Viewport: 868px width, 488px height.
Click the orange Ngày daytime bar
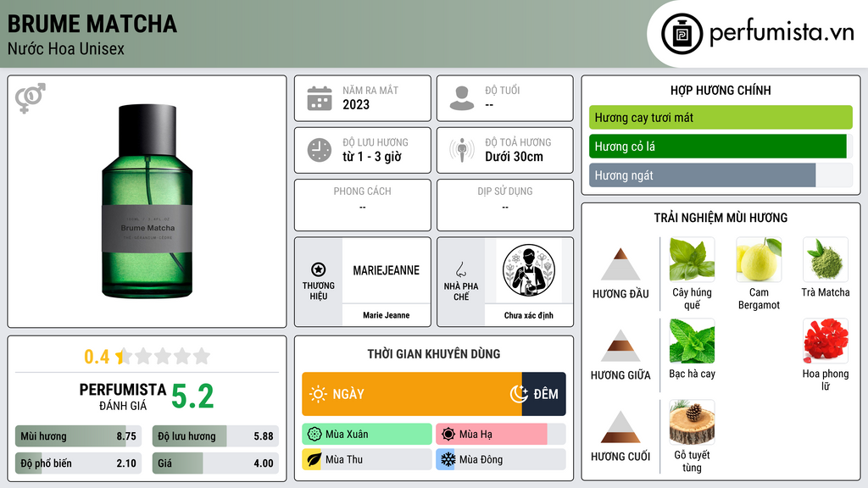[x=411, y=394]
